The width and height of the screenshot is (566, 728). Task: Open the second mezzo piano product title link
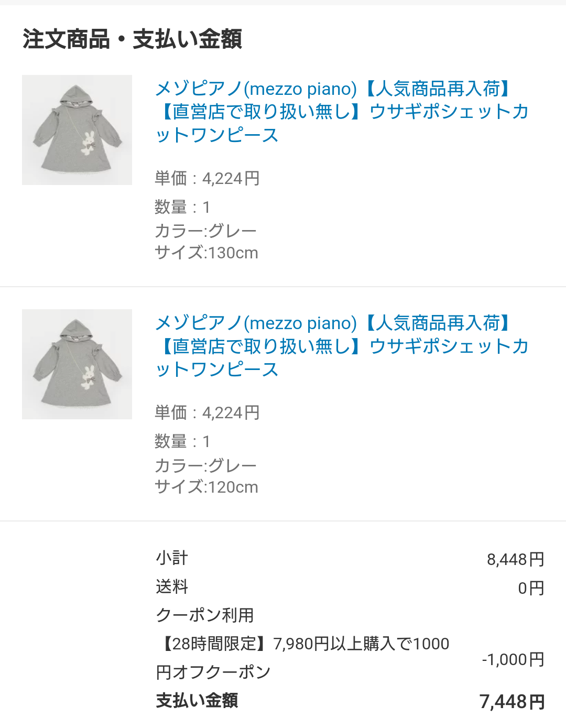(x=342, y=346)
